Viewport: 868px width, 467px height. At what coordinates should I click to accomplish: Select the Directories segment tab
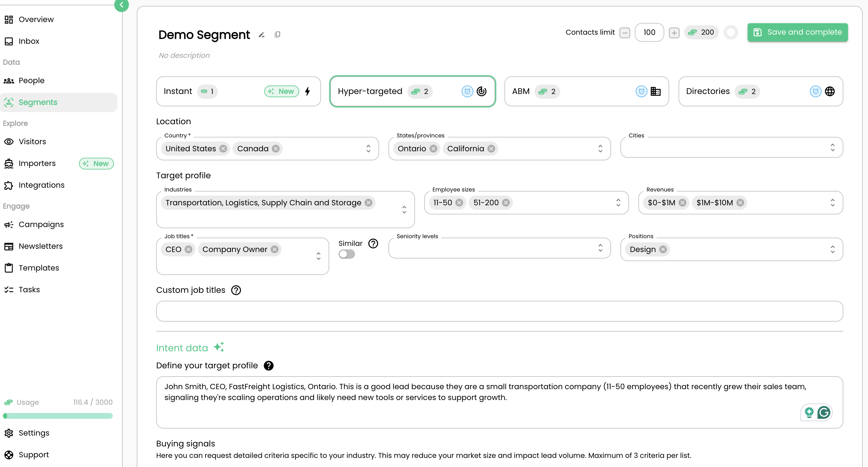pos(761,91)
